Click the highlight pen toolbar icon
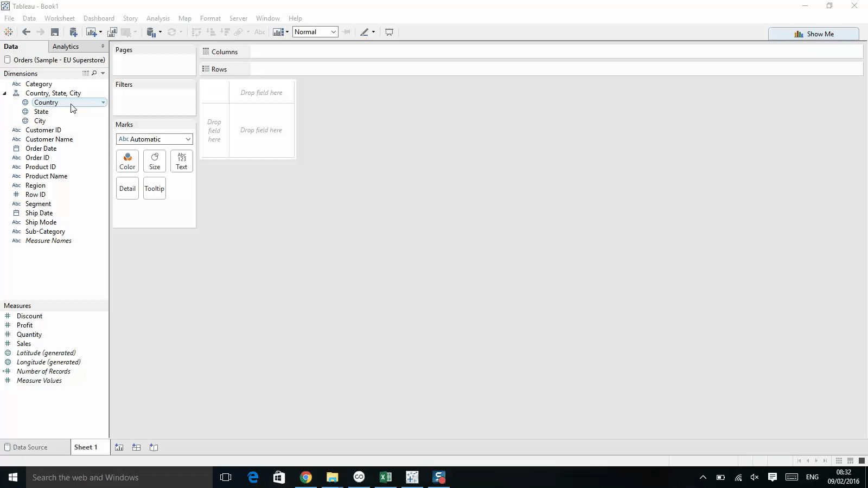 365,32
